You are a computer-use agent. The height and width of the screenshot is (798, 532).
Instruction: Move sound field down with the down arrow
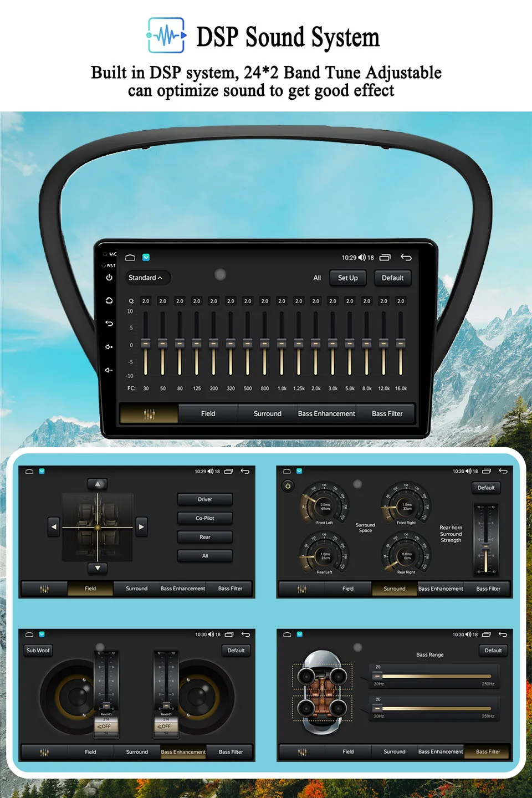tap(98, 569)
